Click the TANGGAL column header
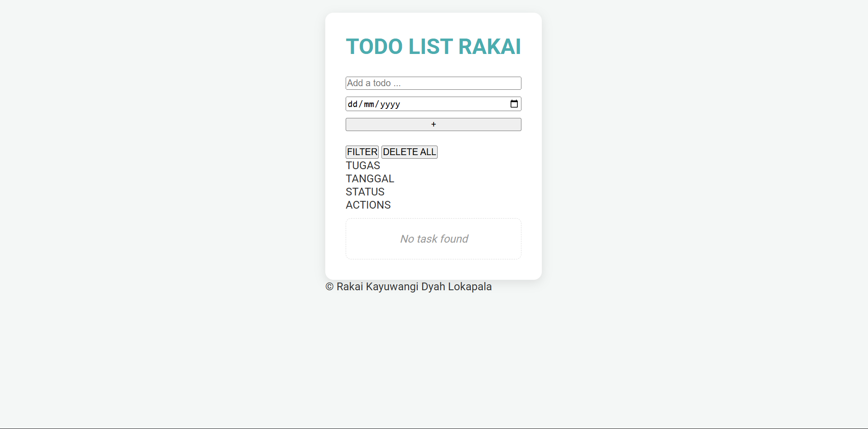Image resolution: width=868 pixels, height=429 pixels. 370,179
